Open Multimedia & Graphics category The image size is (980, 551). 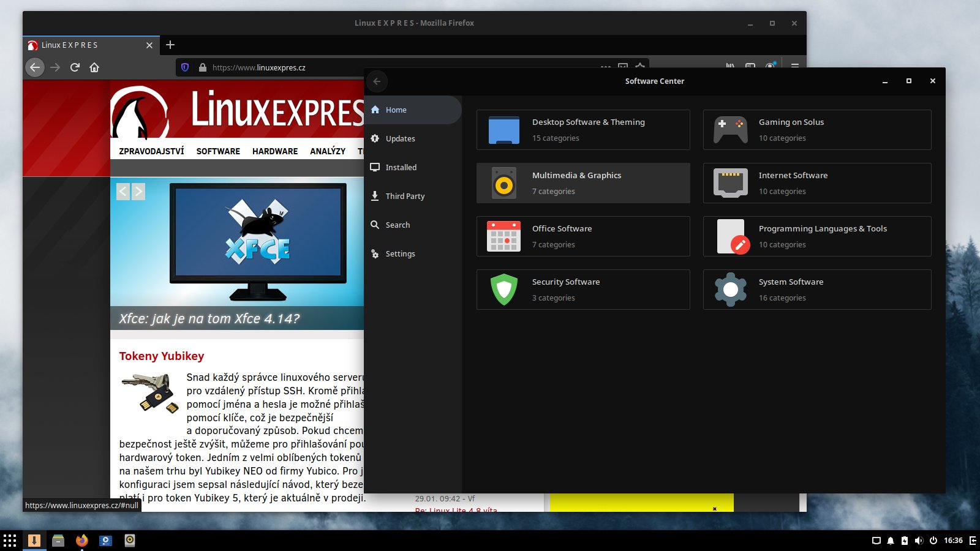583,183
